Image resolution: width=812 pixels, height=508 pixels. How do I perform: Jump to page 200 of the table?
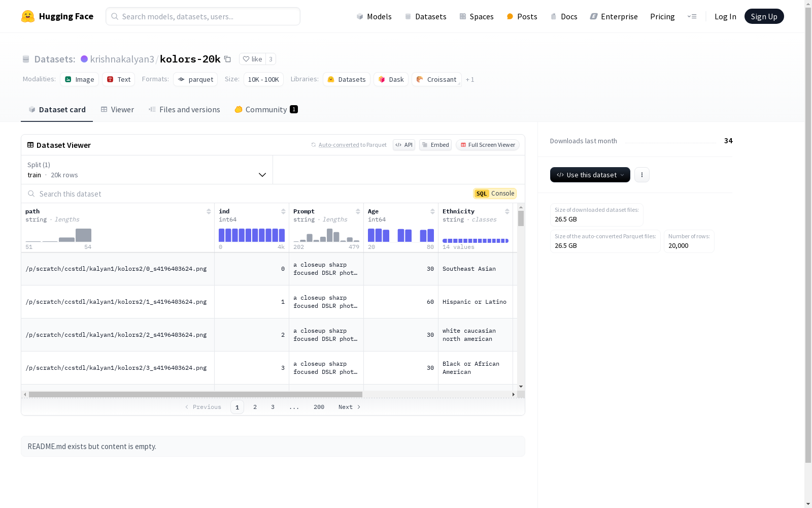319,407
